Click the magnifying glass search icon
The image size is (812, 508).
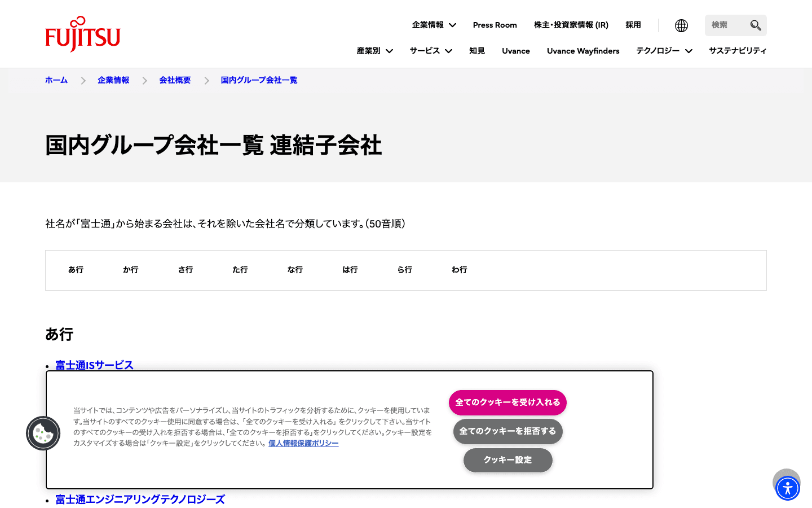[756, 25]
